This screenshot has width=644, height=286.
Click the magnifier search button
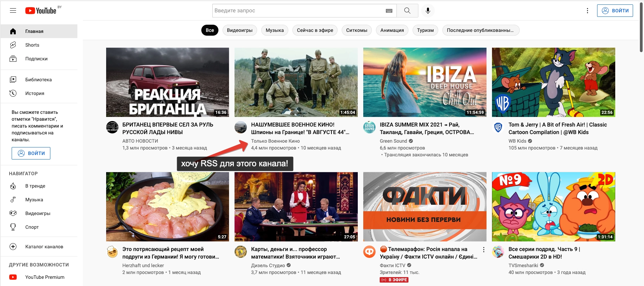(x=407, y=11)
